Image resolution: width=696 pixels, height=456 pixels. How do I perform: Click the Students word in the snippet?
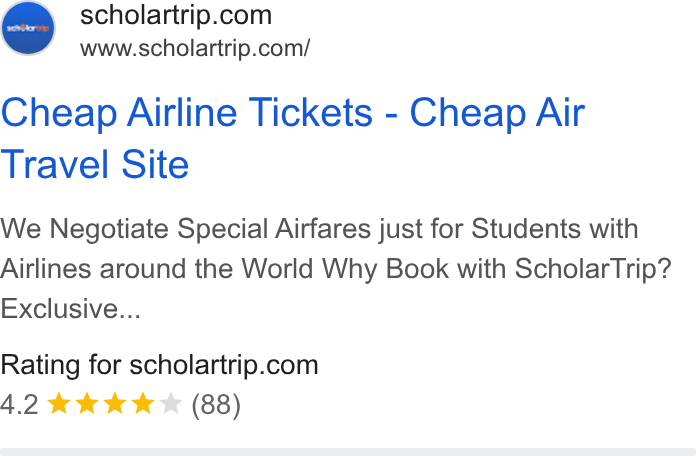[526, 229]
